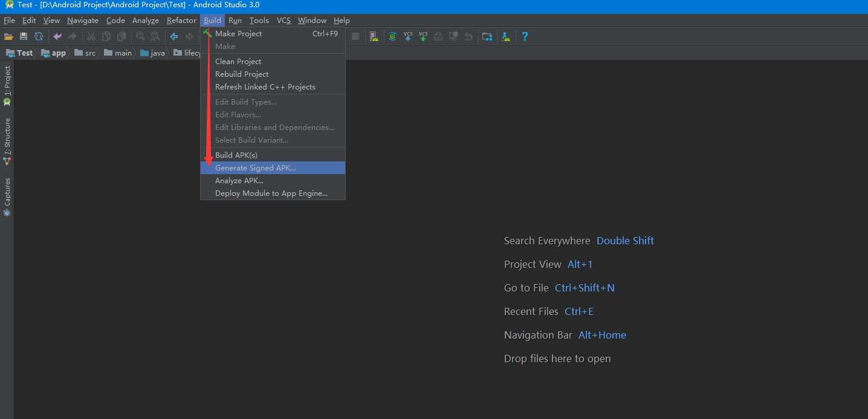
Task: Click the Double Shift shortcut text
Action: [625, 241]
